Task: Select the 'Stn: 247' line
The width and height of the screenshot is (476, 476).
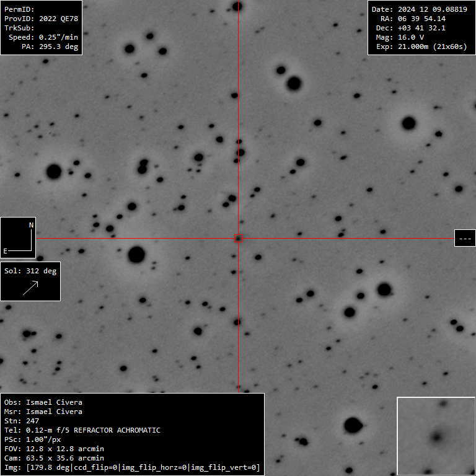Action: [x=22, y=421]
